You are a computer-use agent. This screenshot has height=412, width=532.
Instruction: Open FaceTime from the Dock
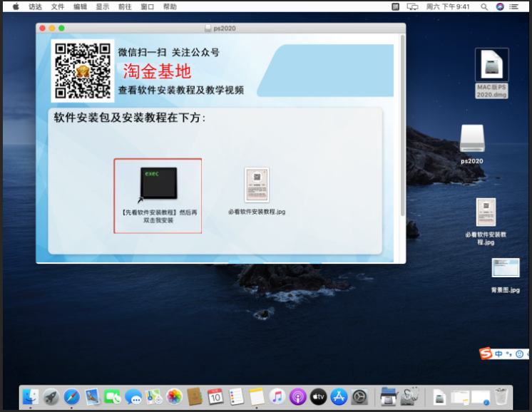coord(113,396)
